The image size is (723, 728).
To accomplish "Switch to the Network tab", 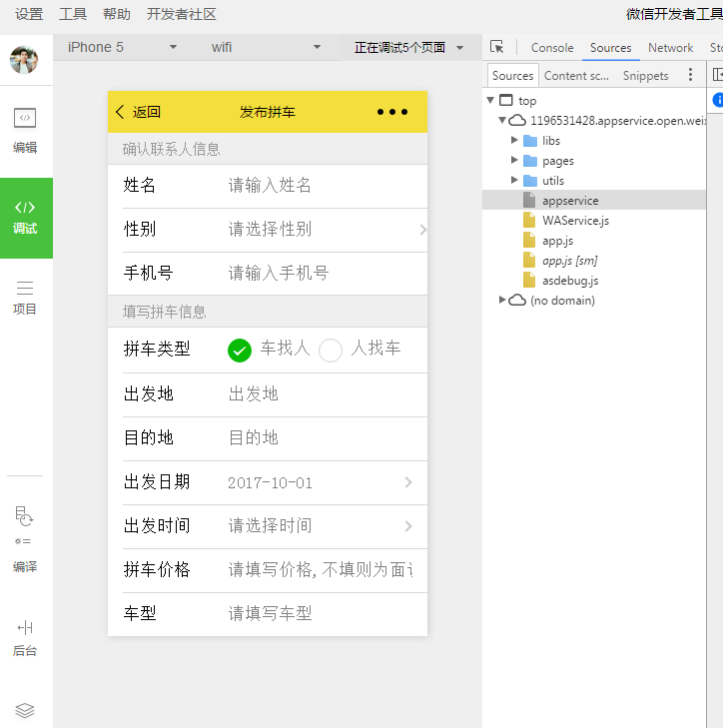I will point(670,47).
